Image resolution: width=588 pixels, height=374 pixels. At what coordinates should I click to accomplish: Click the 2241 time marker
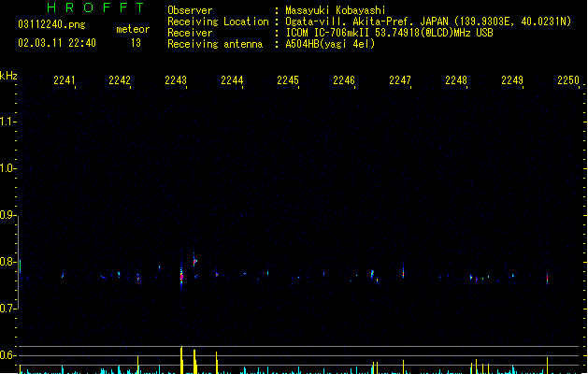pos(65,80)
